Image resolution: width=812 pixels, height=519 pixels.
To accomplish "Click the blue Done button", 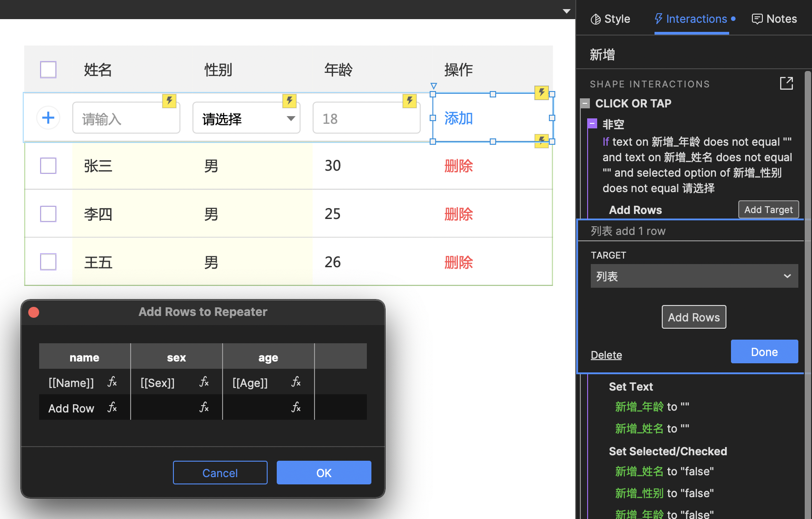I will click(x=764, y=351).
